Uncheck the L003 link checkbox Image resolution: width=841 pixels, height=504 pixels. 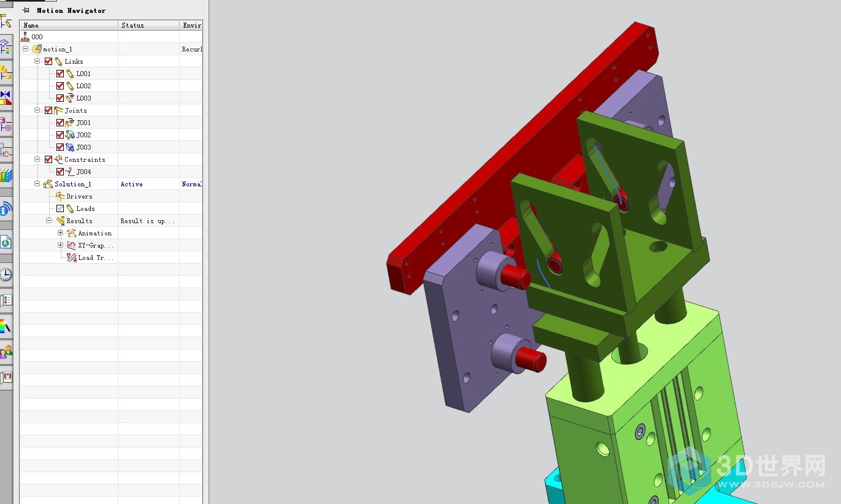click(x=60, y=98)
